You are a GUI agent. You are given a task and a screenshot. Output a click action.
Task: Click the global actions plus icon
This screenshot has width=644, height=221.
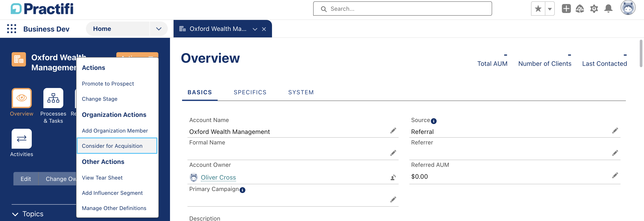566,9
